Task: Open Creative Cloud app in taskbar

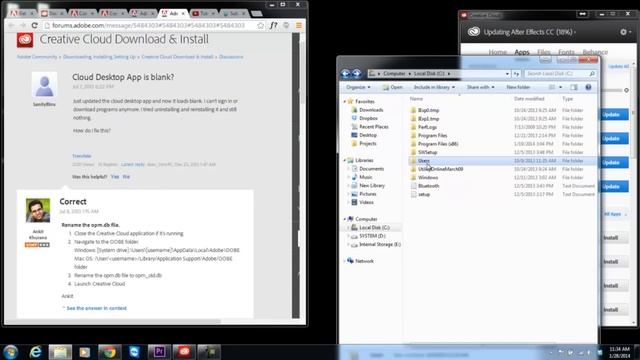Action: coord(184,352)
